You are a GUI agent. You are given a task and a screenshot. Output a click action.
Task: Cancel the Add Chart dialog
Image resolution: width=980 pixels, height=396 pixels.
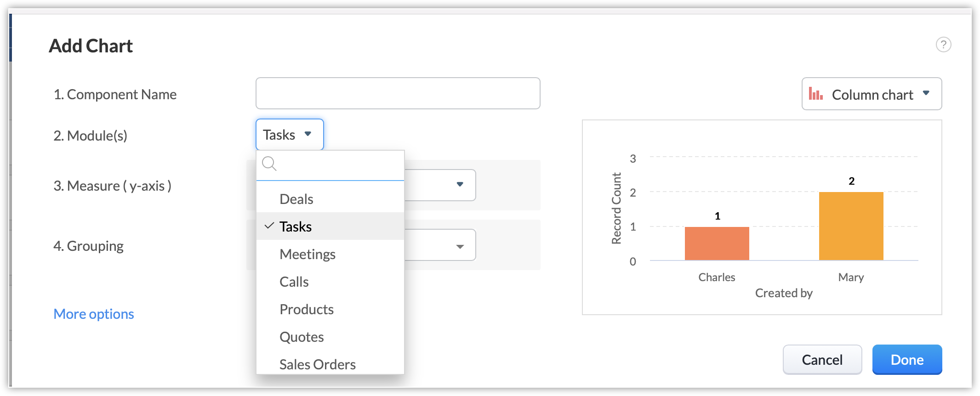pos(822,360)
